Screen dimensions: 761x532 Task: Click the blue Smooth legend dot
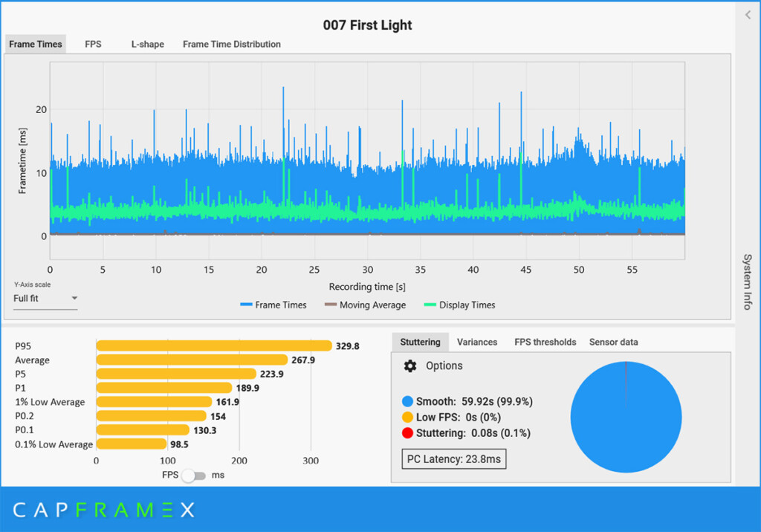(408, 401)
